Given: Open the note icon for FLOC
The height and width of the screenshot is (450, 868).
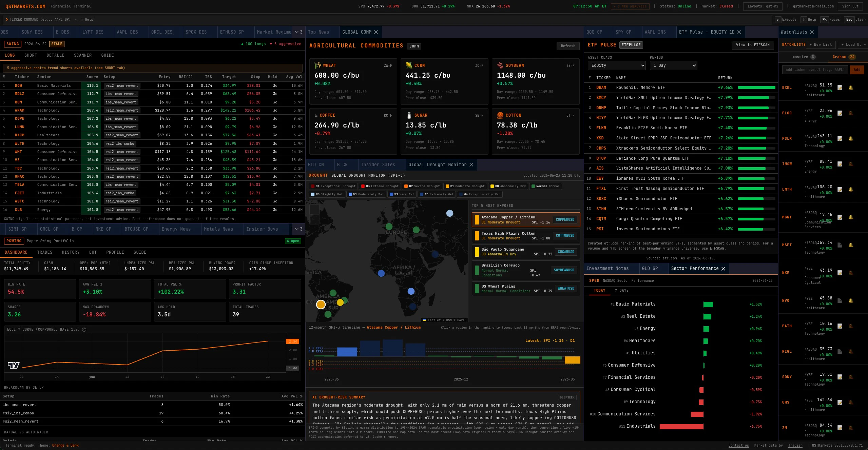Looking at the screenshot, I should (x=840, y=113).
